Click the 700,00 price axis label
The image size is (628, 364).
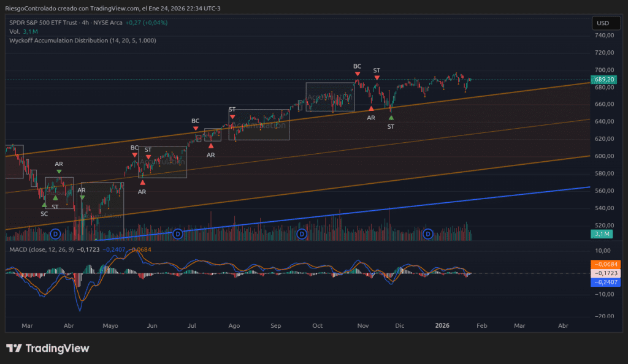tap(603, 70)
